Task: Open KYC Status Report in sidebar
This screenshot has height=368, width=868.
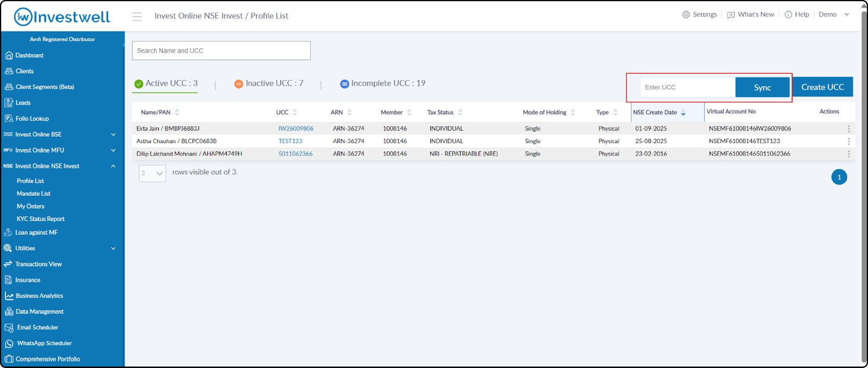Action: coord(41,219)
